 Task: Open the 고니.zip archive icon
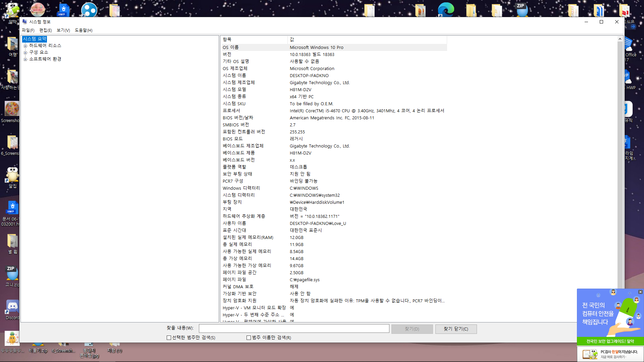point(12,274)
